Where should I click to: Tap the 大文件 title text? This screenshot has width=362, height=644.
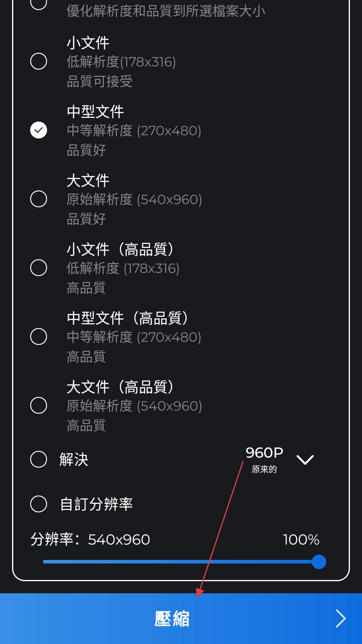[88, 181]
